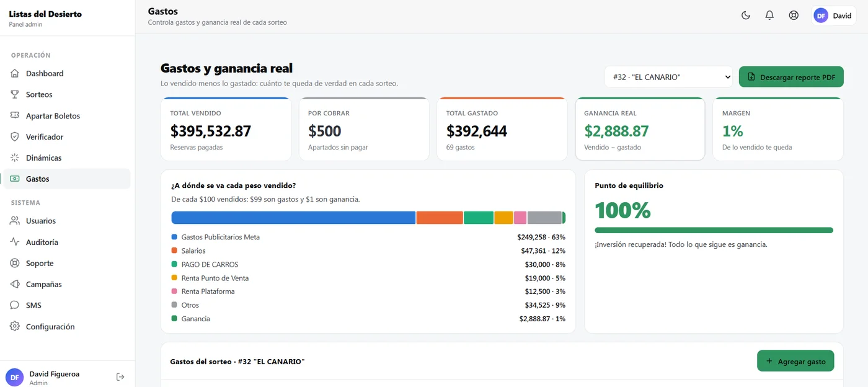This screenshot has height=387, width=868.
Task: Open the support lifebuoy icon in header
Action: (x=794, y=16)
